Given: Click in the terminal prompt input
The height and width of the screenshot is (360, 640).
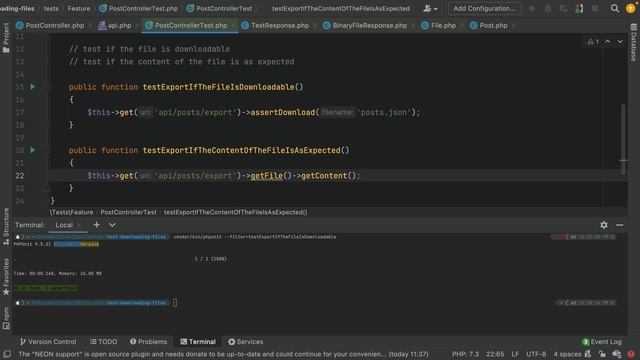Looking at the screenshot, I should click(x=175, y=303).
